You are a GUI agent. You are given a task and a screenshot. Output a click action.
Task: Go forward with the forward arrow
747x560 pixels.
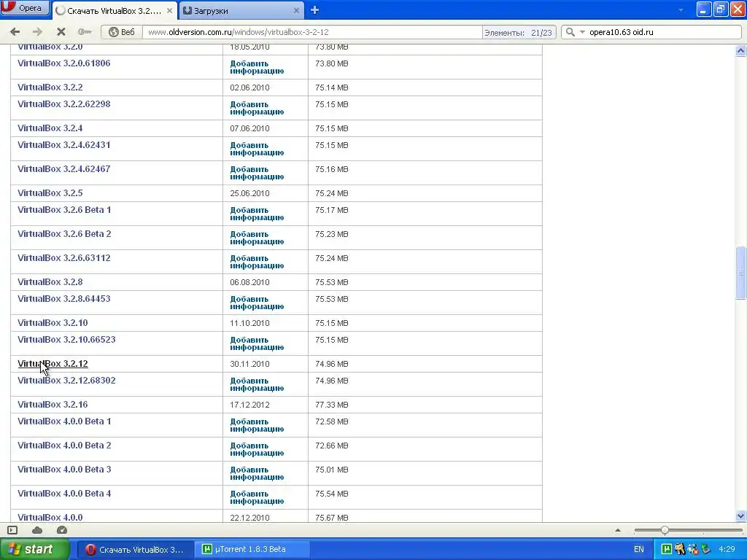37,32
